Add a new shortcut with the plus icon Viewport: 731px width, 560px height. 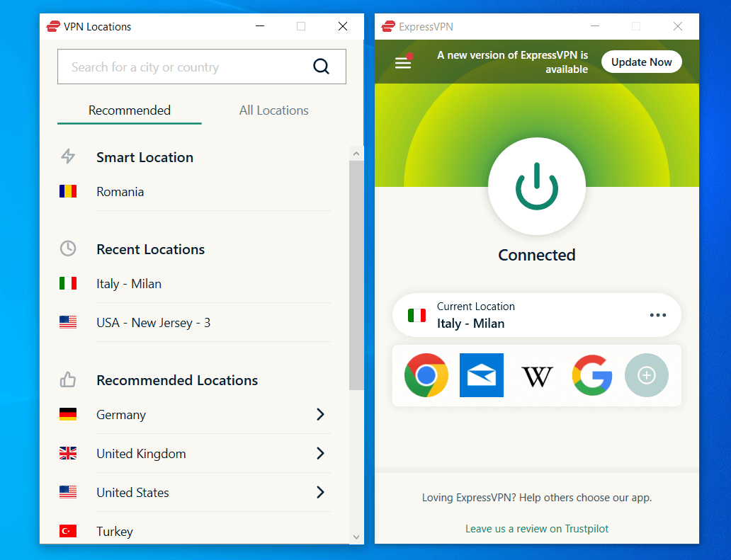tap(646, 375)
